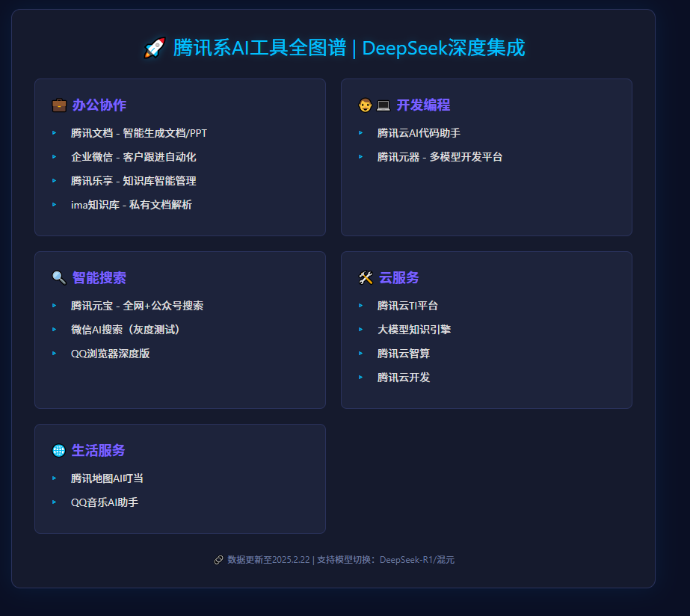Select 腾讯乐享 - 知识库智能管理
The image size is (690, 616).
click(133, 181)
